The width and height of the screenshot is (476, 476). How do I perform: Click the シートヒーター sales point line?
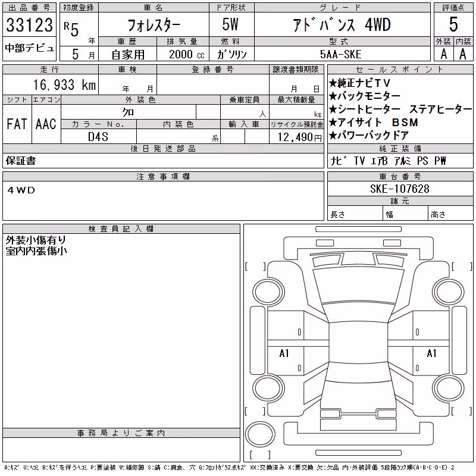(400, 109)
